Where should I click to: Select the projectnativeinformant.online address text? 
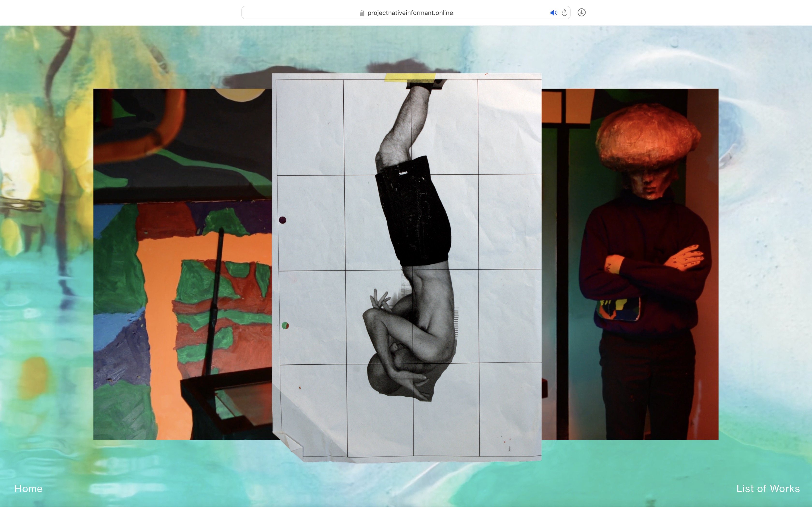410,13
